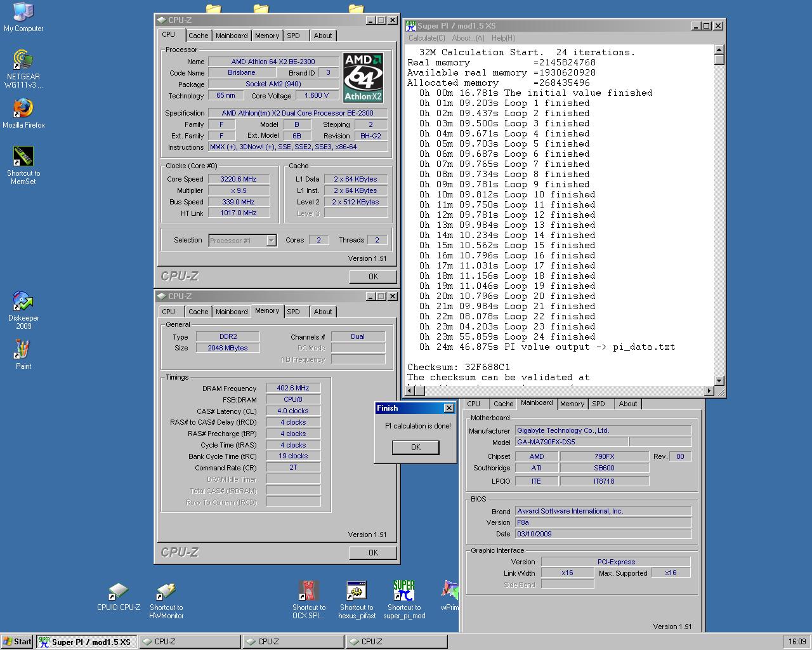Open My Computer desktop icon
The width and height of the screenshot is (812, 650).
23,17
